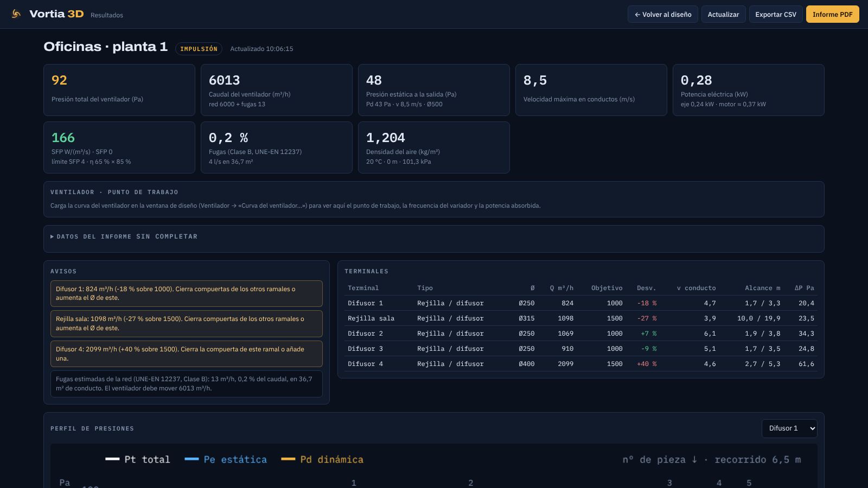Export results with Exportar CSV
Screen dimensions: 868x488
point(776,15)
